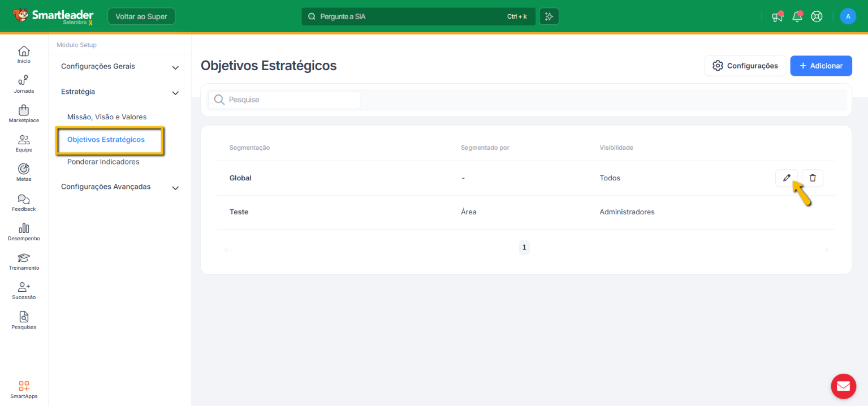Click the AI sparkle icon beside search
868x406 pixels.
click(549, 16)
